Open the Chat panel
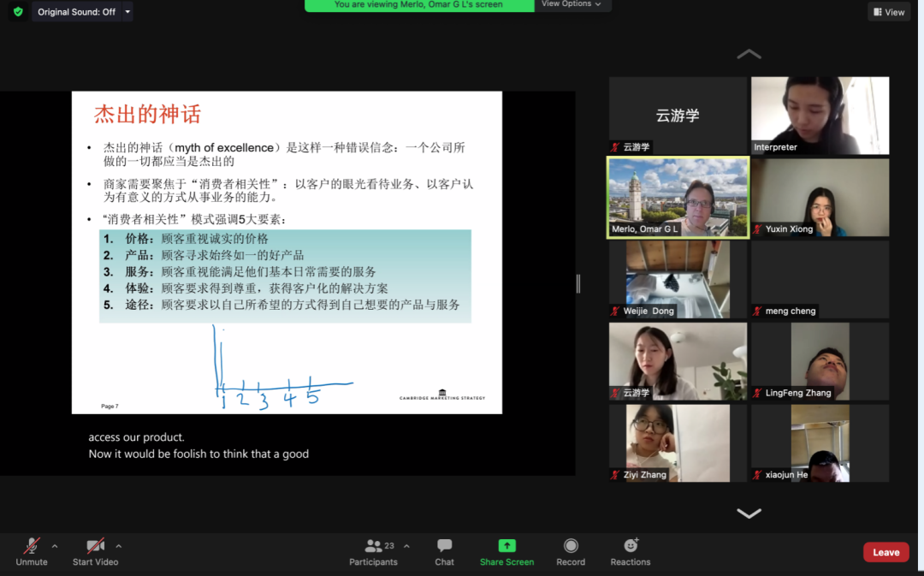This screenshot has width=924, height=576. (x=444, y=551)
